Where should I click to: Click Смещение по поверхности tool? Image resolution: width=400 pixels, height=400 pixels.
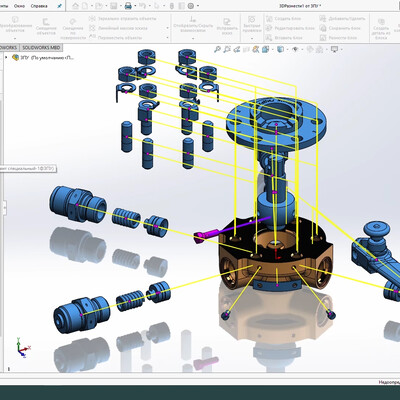[73, 29]
